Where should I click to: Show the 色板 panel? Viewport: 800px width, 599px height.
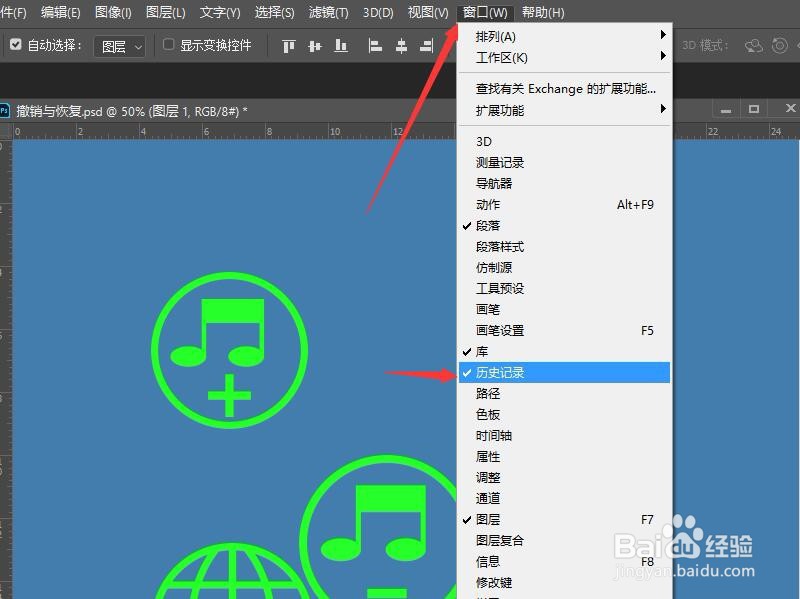pos(564,414)
